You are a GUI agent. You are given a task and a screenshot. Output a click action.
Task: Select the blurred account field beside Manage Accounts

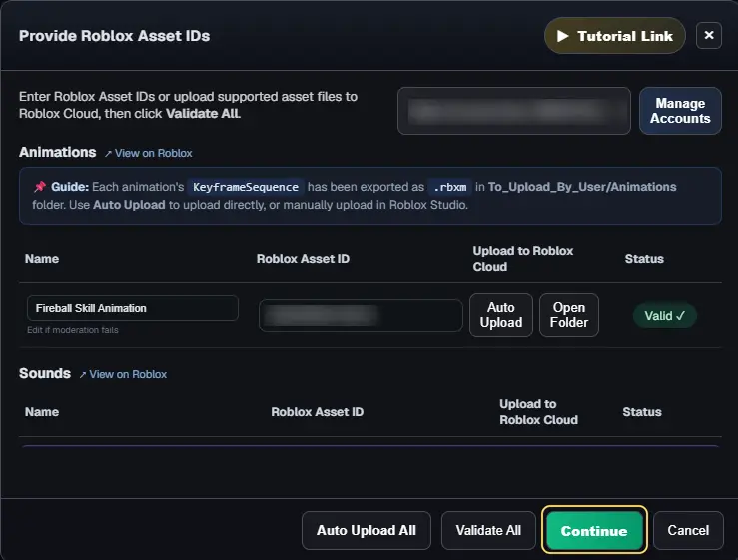514,111
